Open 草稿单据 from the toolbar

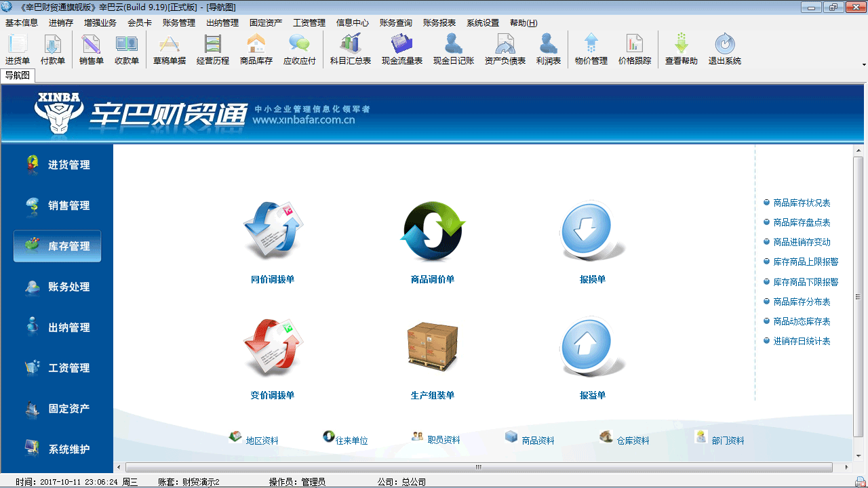[170, 49]
